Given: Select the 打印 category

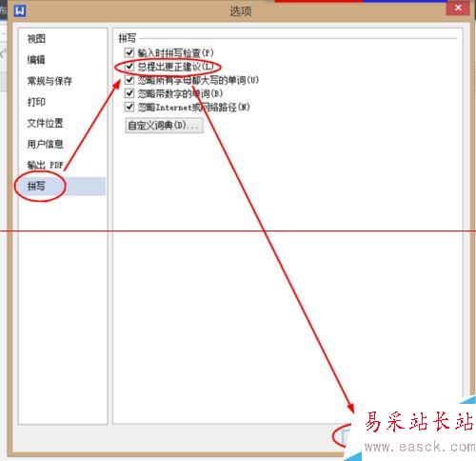Looking at the screenshot, I should click(36, 102).
